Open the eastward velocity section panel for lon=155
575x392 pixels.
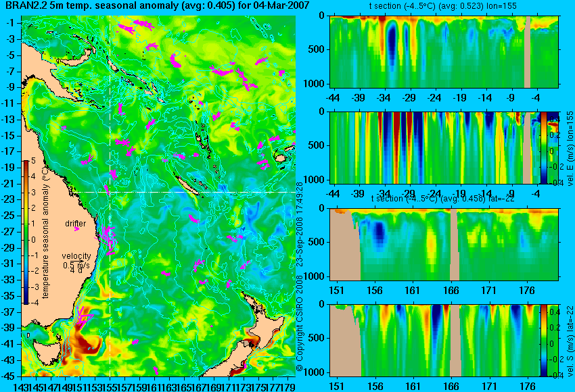(435, 147)
